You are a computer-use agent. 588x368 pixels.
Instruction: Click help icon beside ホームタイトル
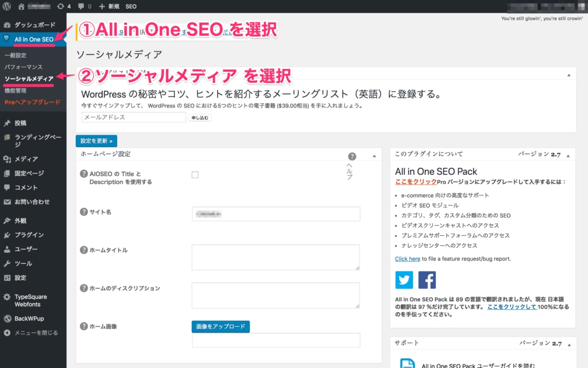[84, 250]
